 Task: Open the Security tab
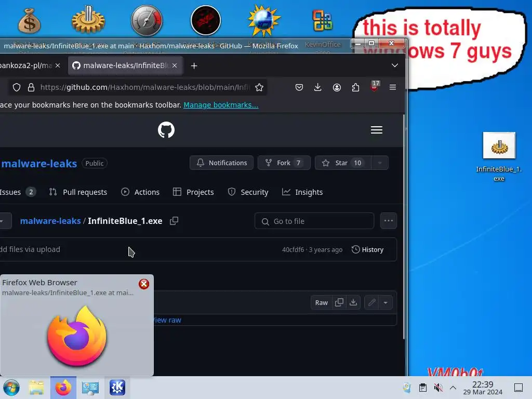coord(248,192)
